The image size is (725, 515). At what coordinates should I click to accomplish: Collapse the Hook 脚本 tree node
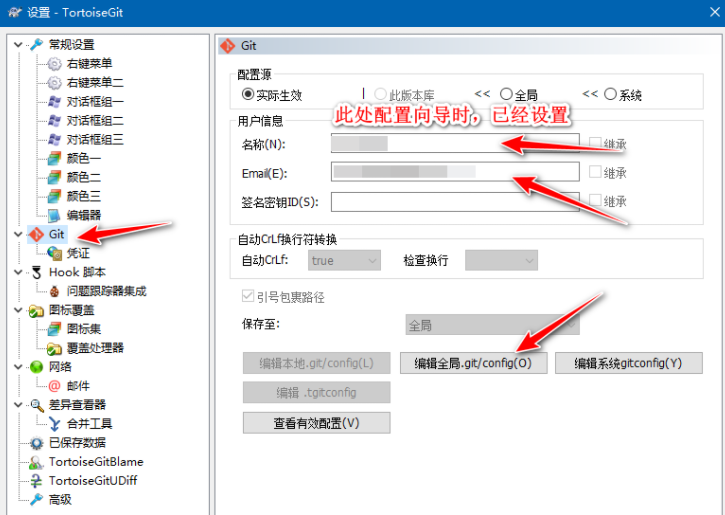(x=18, y=272)
